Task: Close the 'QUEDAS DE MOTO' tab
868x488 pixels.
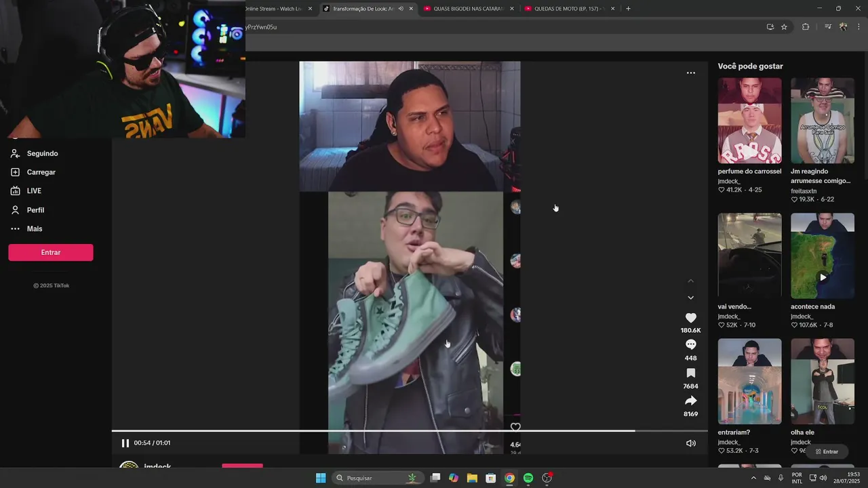Action: (612, 9)
